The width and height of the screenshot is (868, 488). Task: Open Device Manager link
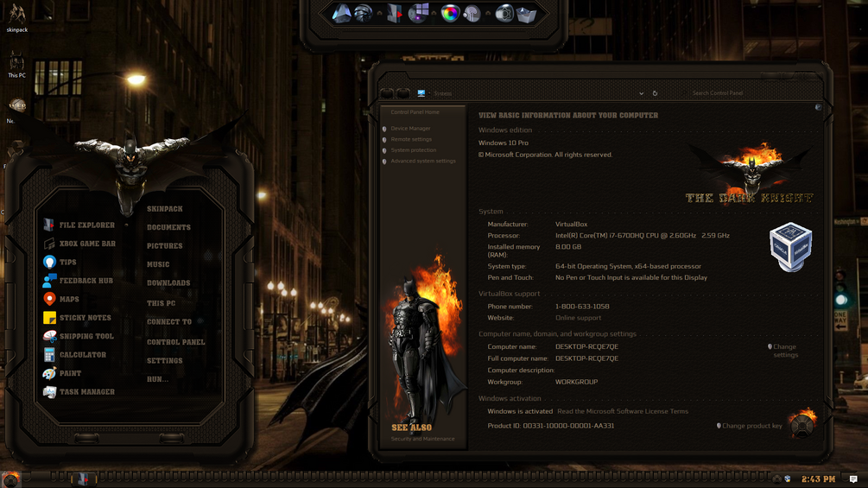coord(410,129)
